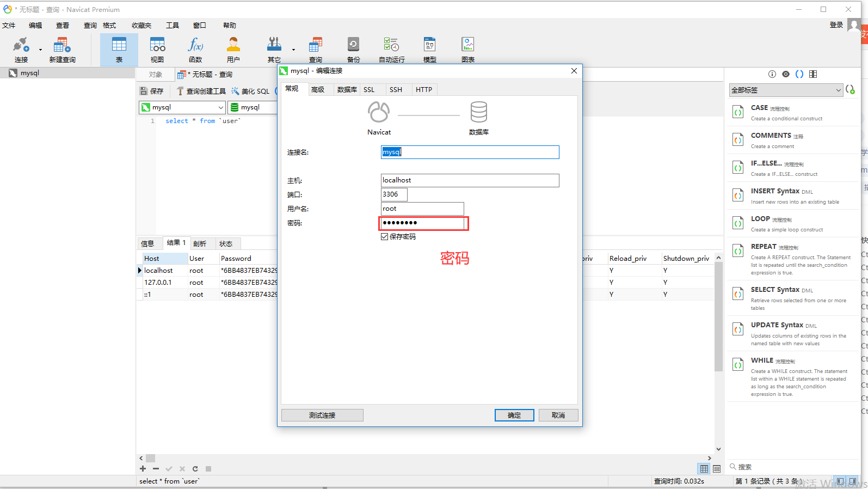Close the edit connection dialog

(574, 71)
